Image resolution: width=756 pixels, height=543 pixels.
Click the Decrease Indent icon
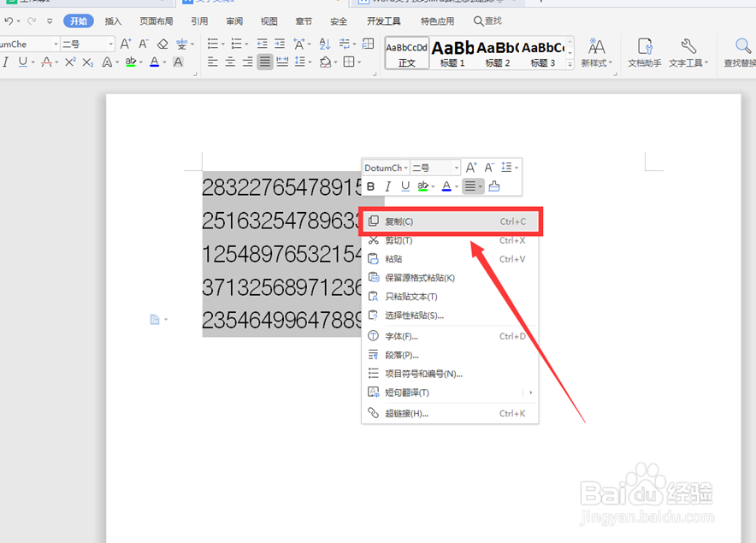(x=263, y=44)
